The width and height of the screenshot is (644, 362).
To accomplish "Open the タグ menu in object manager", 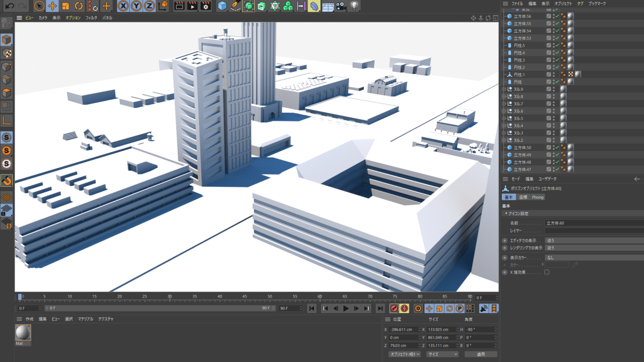I will pyautogui.click(x=580, y=3).
